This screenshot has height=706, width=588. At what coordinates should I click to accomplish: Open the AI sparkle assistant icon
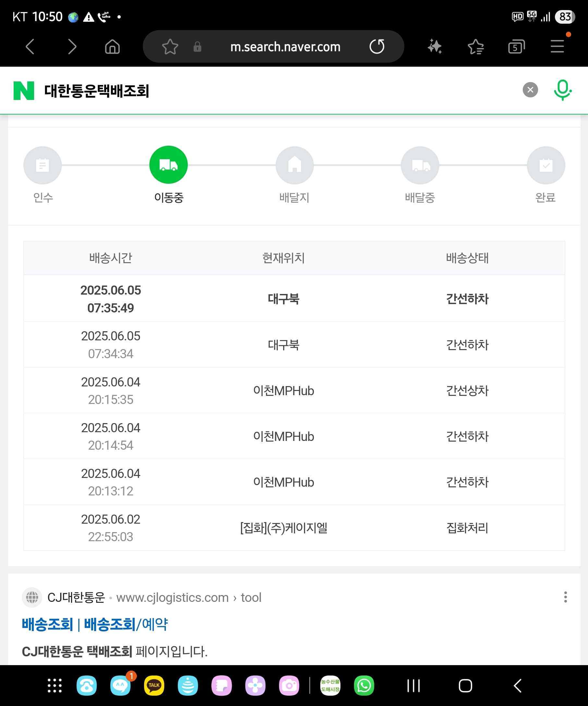click(435, 46)
